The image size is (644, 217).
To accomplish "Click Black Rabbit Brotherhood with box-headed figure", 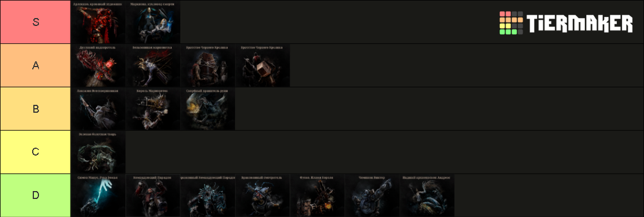I will [x=263, y=65].
